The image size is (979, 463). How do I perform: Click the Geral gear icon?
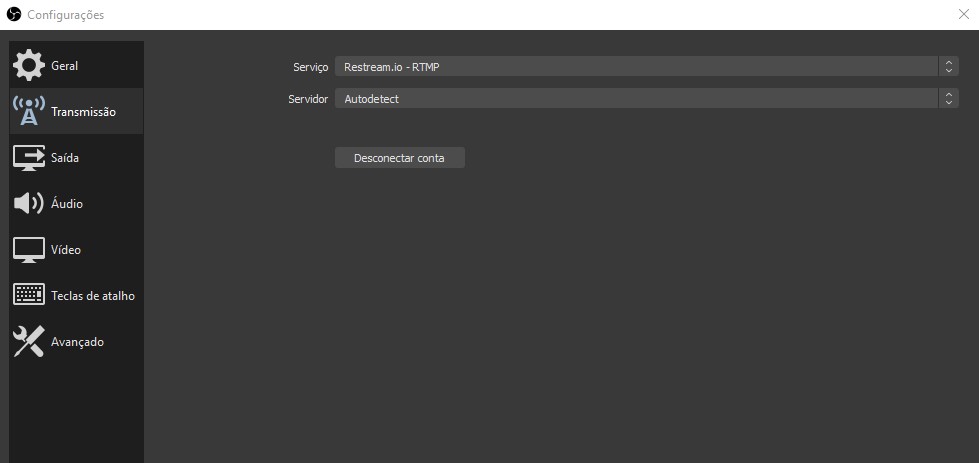point(29,66)
